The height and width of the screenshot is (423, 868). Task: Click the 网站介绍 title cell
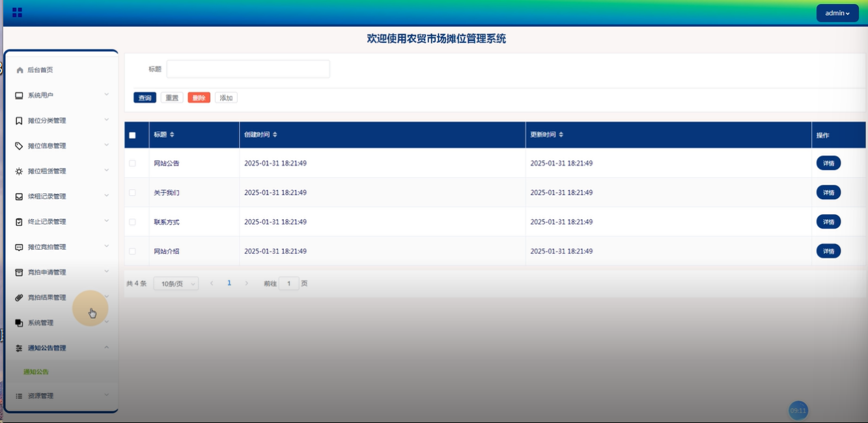pos(167,251)
